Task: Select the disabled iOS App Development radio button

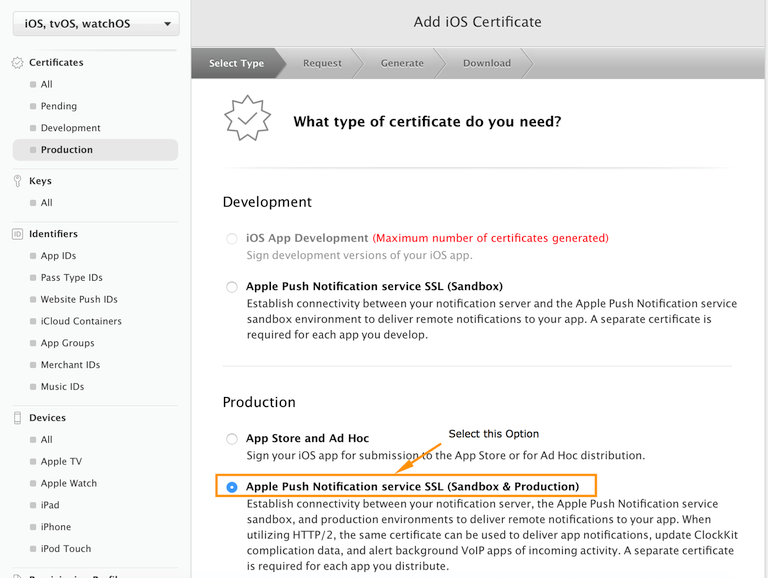Action: click(232, 239)
